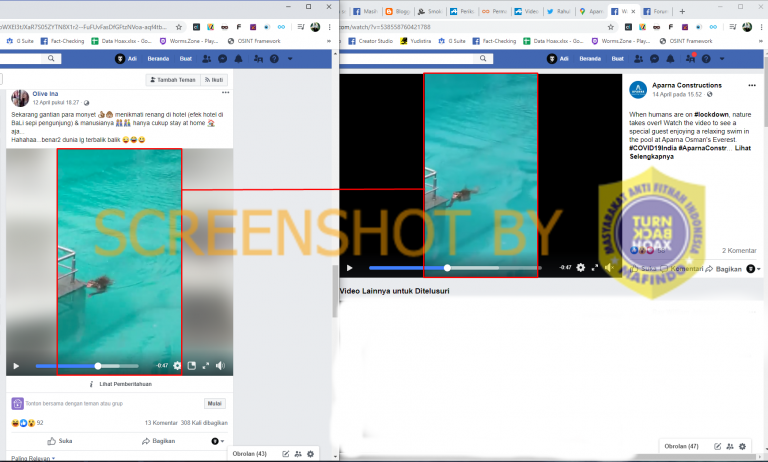Open notifications bell in left Facebook window
This screenshot has height=462, width=768.
click(x=239, y=59)
